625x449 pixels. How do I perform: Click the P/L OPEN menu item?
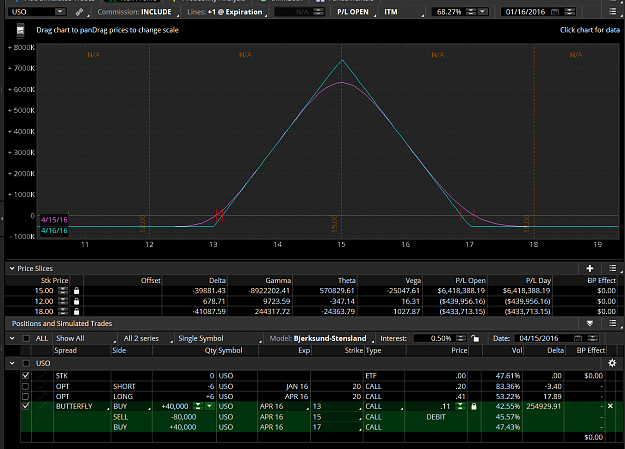[354, 12]
